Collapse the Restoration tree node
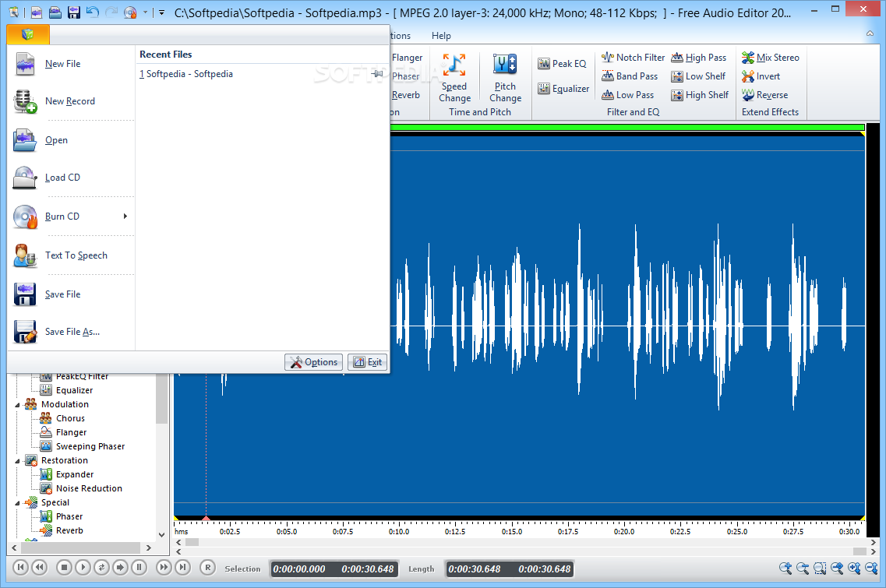This screenshot has height=588, width=886. pyautogui.click(x=17, y=461)
